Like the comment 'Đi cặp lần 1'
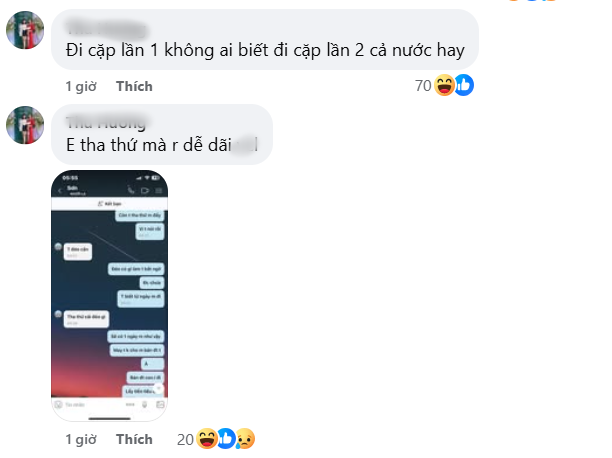Screen dimensions: 612x458 (134, 86)
